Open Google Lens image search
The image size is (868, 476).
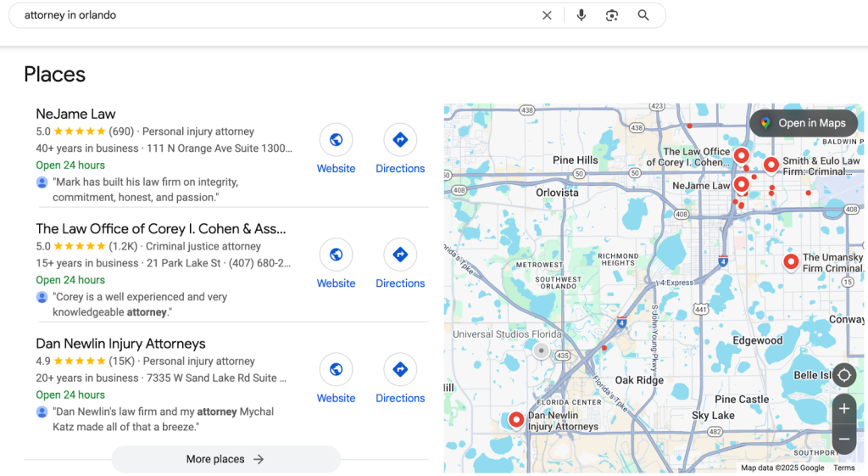point(612,15)
